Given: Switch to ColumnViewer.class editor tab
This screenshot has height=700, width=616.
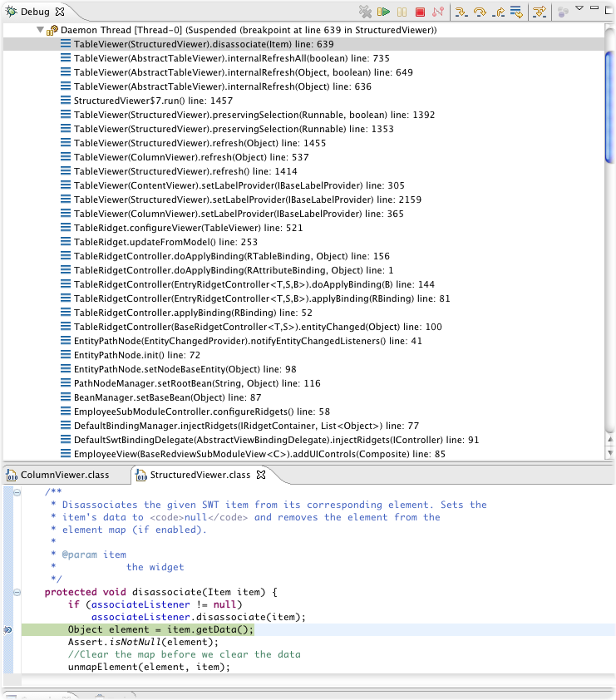Looking at the screenshot, I should click(65, 475).
